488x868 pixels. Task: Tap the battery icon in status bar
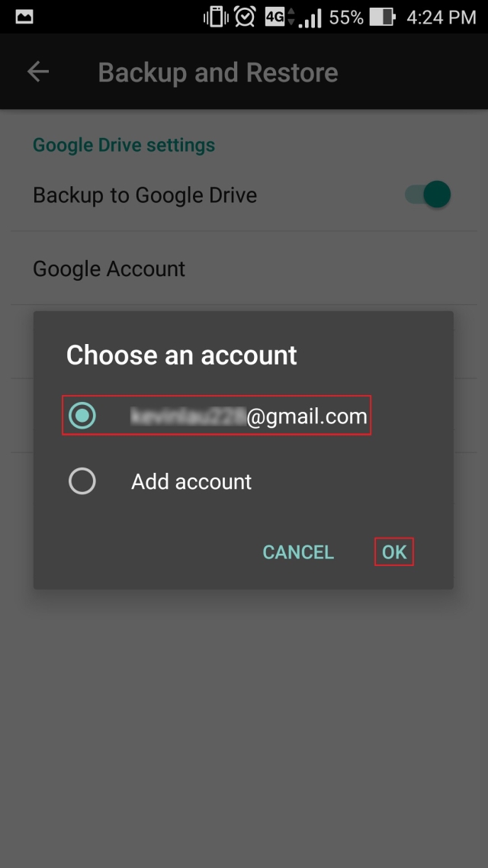(x=382, y=17)
